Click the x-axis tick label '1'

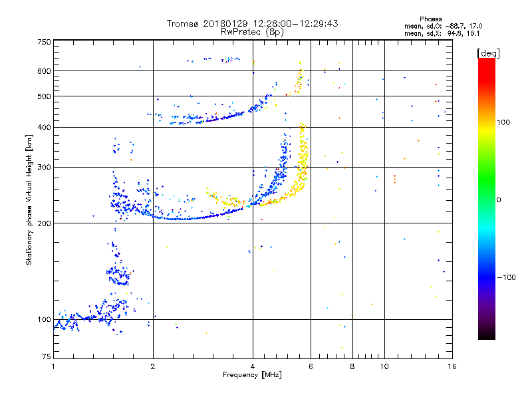[x=53, y=366]
